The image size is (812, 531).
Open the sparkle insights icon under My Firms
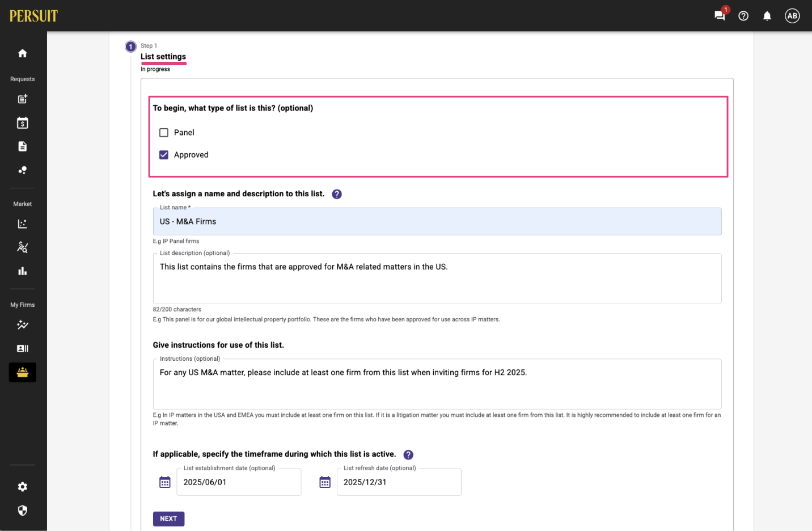click(x=23, y=325)
